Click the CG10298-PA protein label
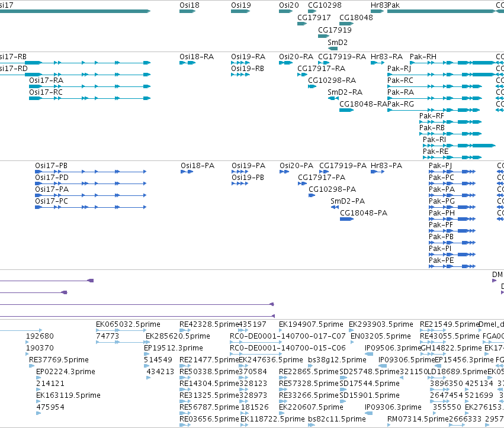Viewport: 504px width, 428px height. tap(332, 190)
